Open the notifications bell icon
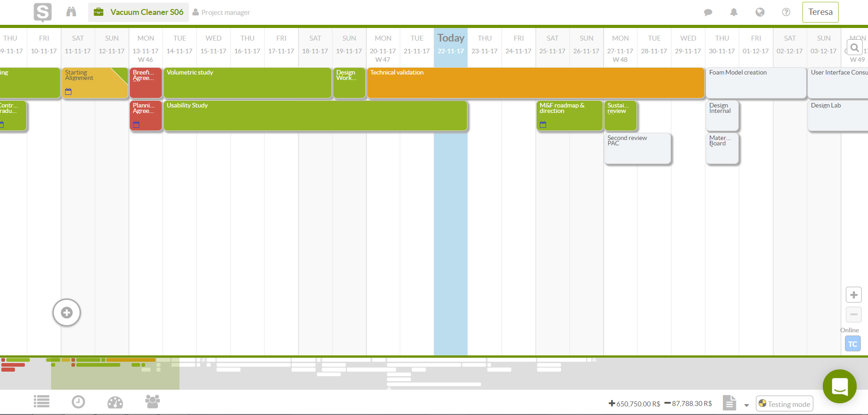 point(734,12)
